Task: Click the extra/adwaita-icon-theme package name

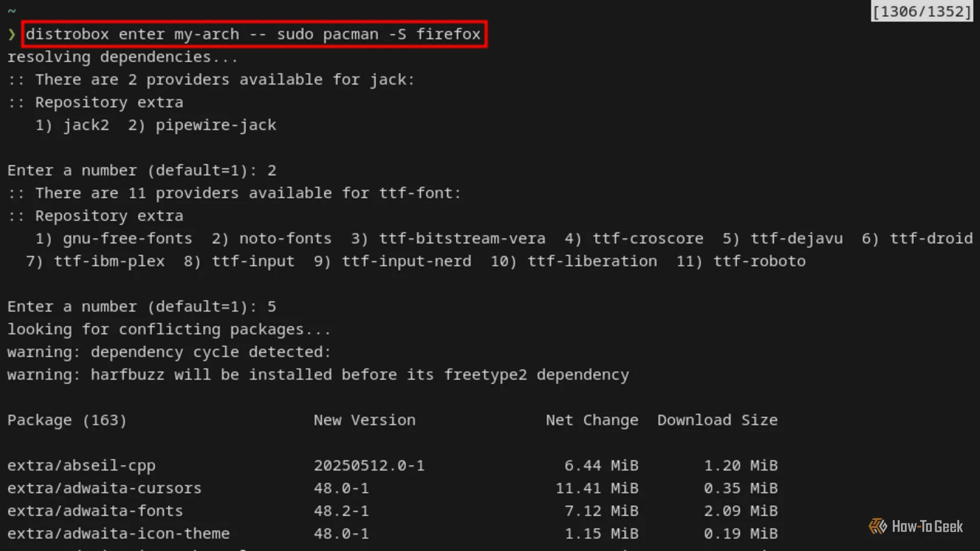Action: point(118,534)
